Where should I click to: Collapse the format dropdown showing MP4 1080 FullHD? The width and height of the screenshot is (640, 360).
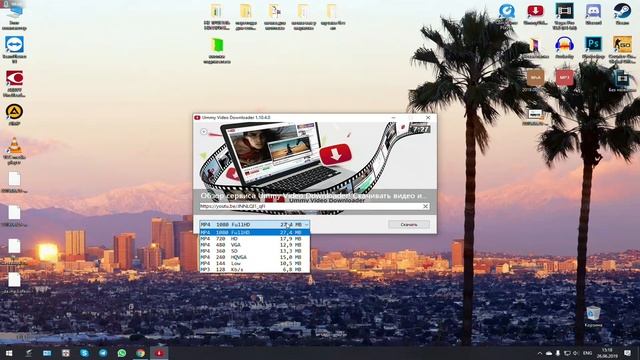(x=254, y=224)
